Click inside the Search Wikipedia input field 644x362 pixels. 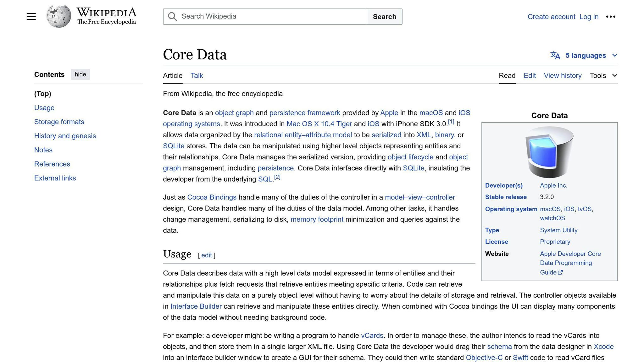point(267,16)
